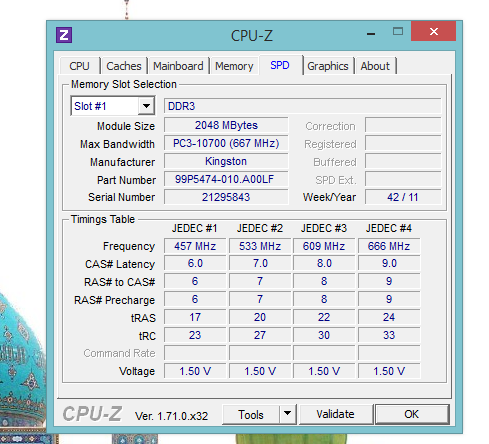The image size is (489, 444).
Task: Click the CAS# Latency 8.0 cell
Action: tap(324, 263)
